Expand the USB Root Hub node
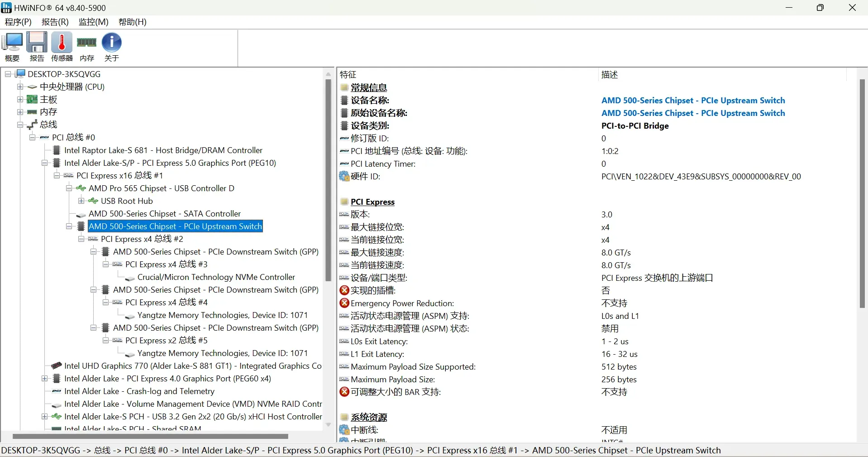The width and height of the screenshot is (868, 457). click(x=81, y=201)
